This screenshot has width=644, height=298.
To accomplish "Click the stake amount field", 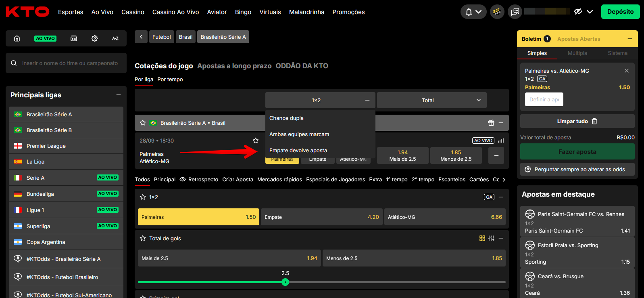I will click(x=544, y=99).
